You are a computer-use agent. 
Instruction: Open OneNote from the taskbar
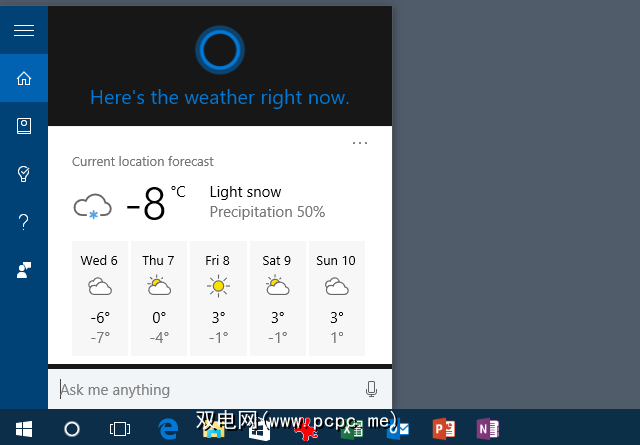(x=488, y=429)
